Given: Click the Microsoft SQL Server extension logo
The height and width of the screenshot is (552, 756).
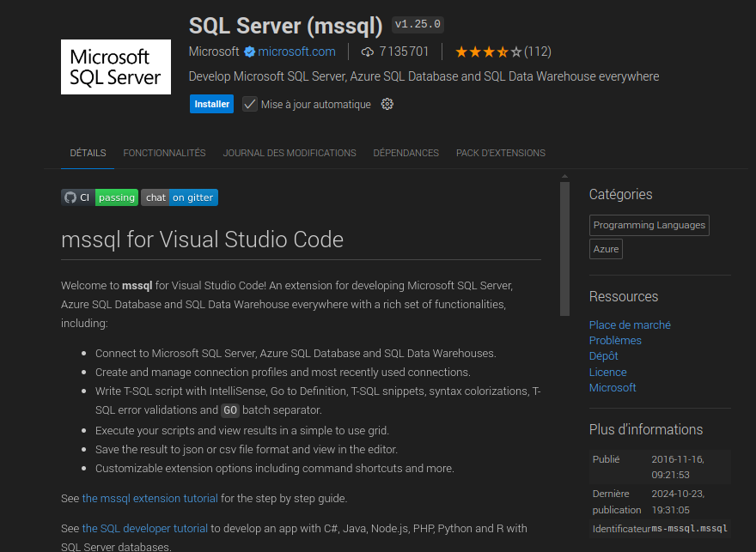Looking at the screenshot, I should (116, 67).
